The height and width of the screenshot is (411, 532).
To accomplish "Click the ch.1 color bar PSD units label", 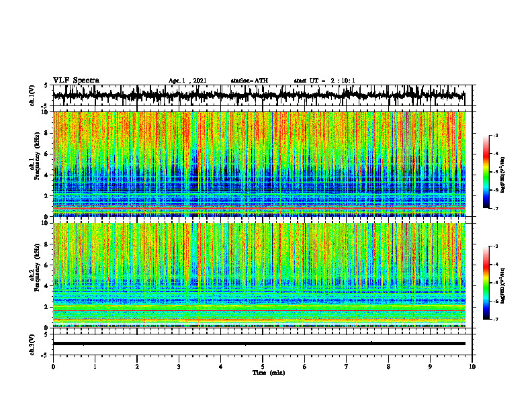I will [503, 175].
